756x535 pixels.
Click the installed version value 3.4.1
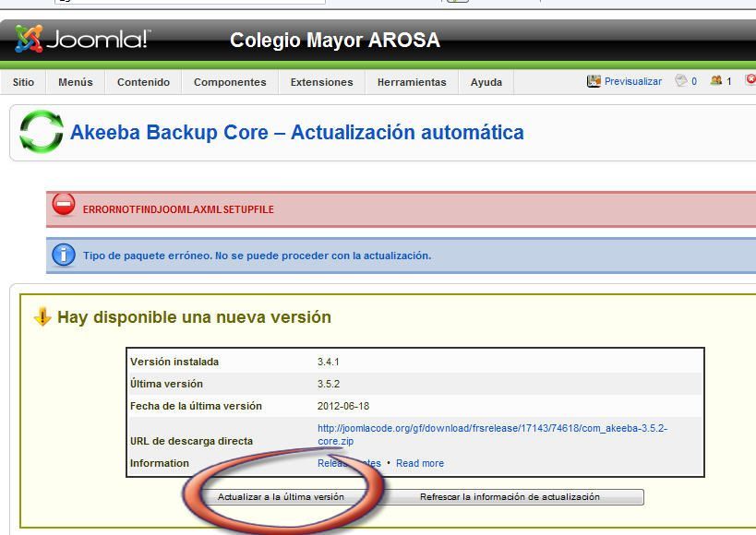pos(328,362)
